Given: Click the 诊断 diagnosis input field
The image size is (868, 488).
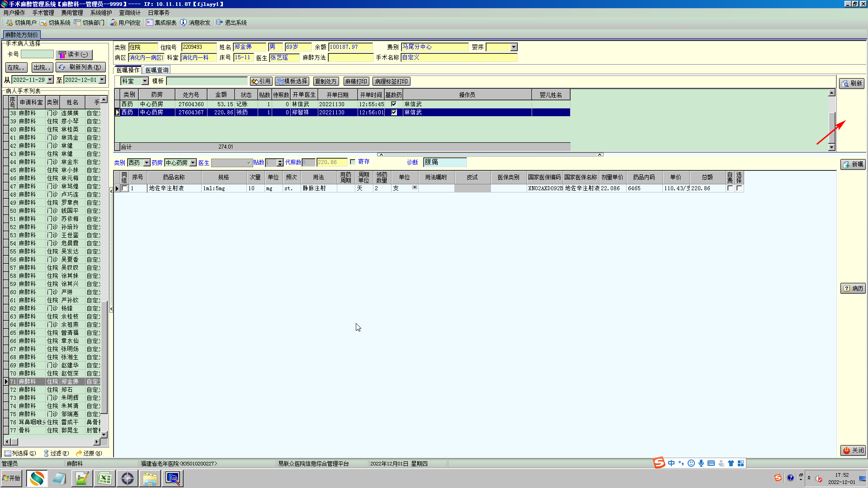Looking at the screenshot, I should point(444,162).
